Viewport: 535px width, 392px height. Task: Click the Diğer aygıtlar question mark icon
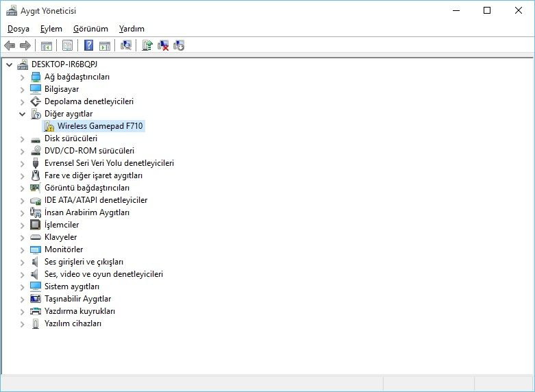36,114
